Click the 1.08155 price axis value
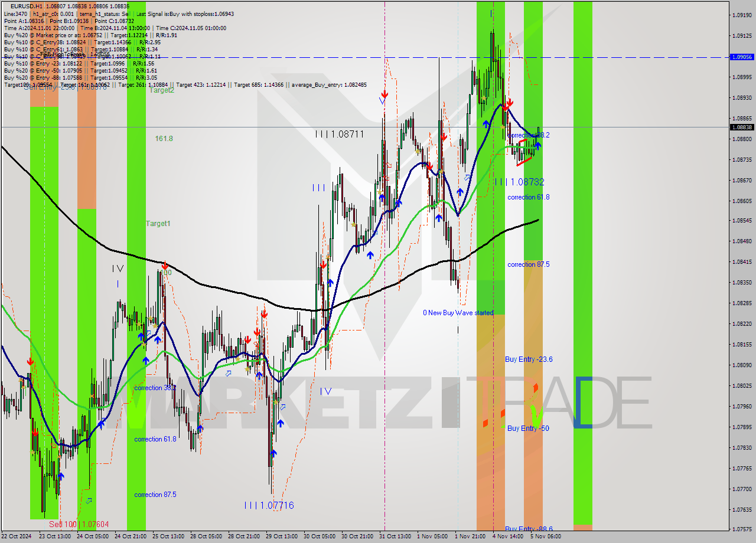The height and width of the screenshot is (543, 756). pos(742,344)
